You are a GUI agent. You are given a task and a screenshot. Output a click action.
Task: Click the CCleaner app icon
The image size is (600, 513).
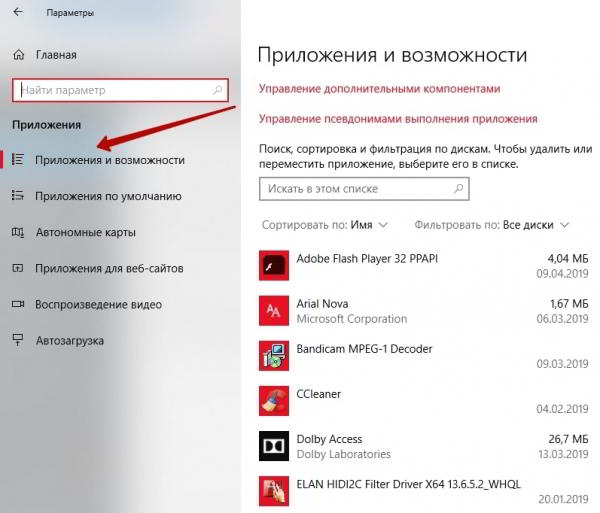point(274,401)
